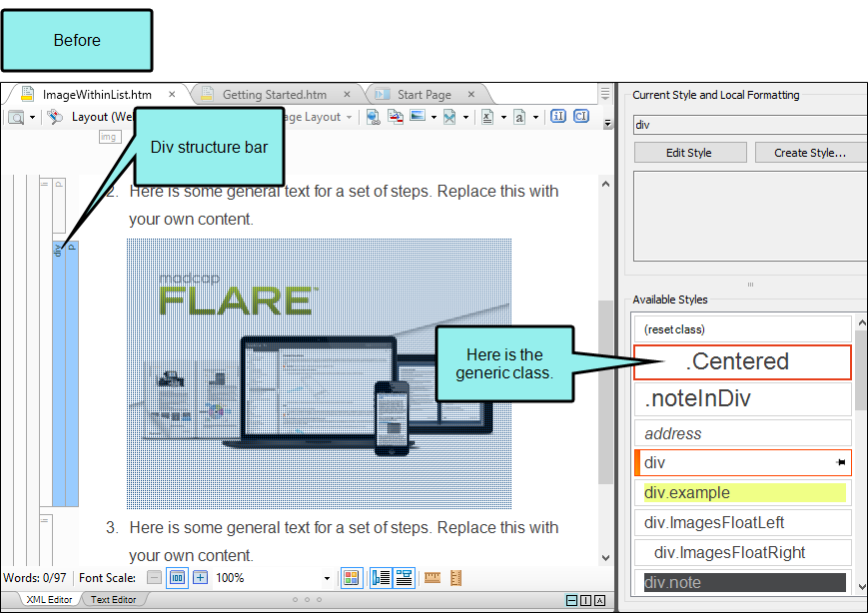This screenshot has width=868, height=613.
Task: Toggle the span bars icon
Action: pyautogui.click(x=405, y=578)
